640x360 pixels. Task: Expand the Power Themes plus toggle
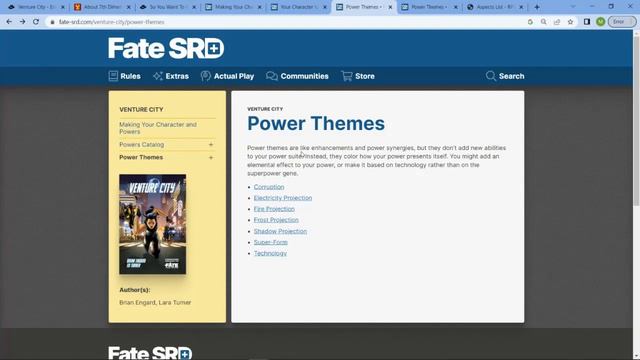coord(211,157)
